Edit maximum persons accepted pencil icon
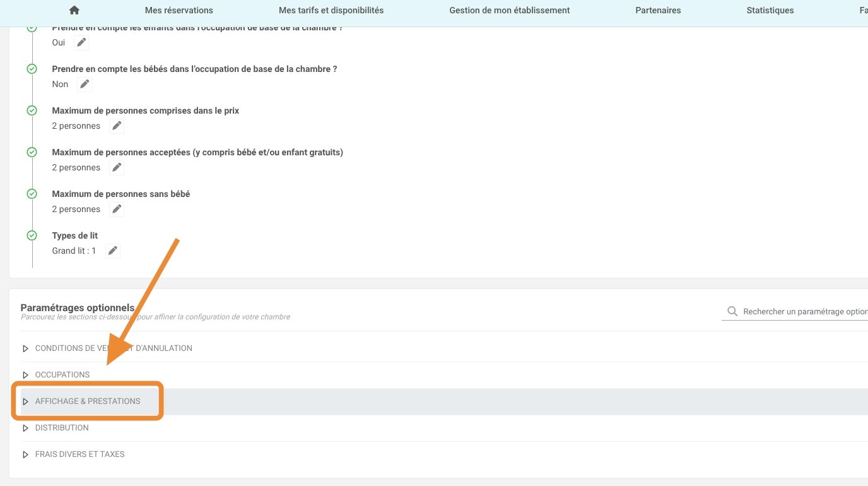The image size is (868, 486). [117, 167]
